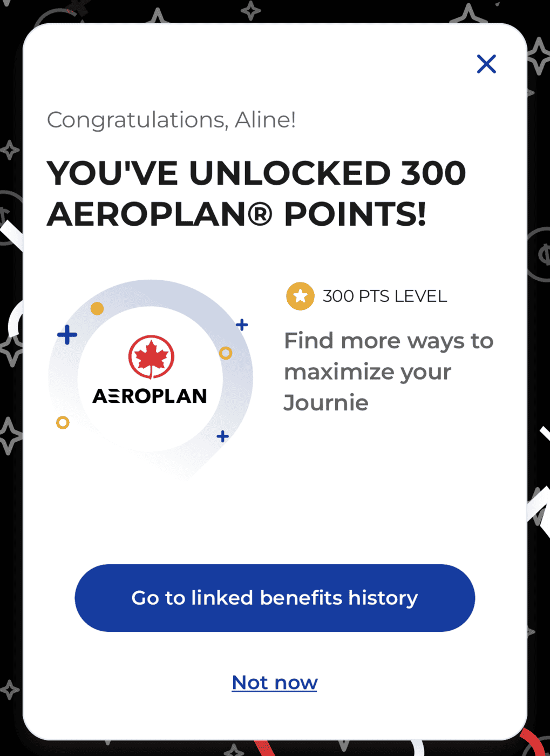Click the Congratulations, Aline greeting text
Screen dimensions: 550x756
coord(171,120)
